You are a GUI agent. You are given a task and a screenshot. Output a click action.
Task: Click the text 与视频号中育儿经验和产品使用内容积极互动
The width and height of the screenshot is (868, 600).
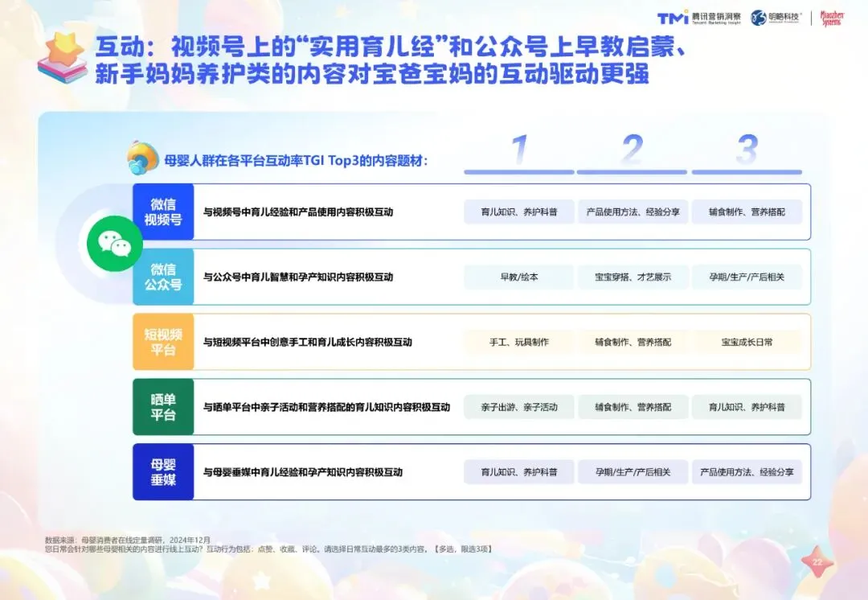298,212
